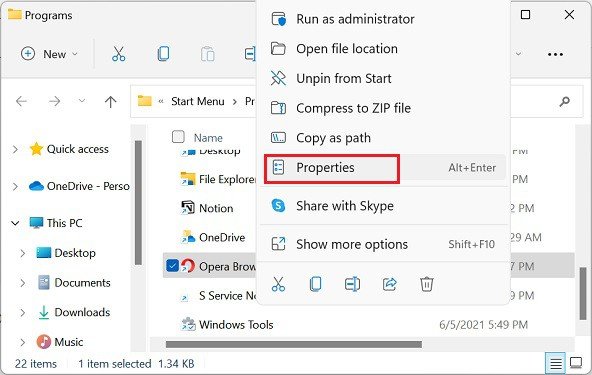The height and width of the screenshot is (375, 592).
Task: Collapse the This PC tree node
Action: tap(15, 223)
